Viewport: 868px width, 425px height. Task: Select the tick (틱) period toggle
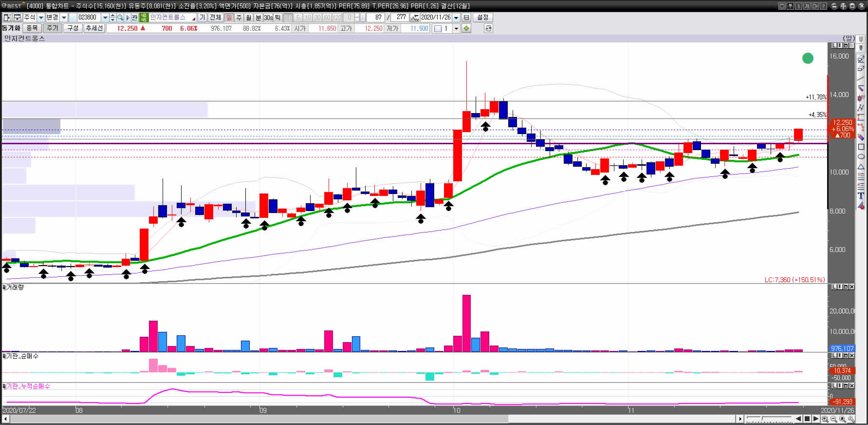[278, 17]
